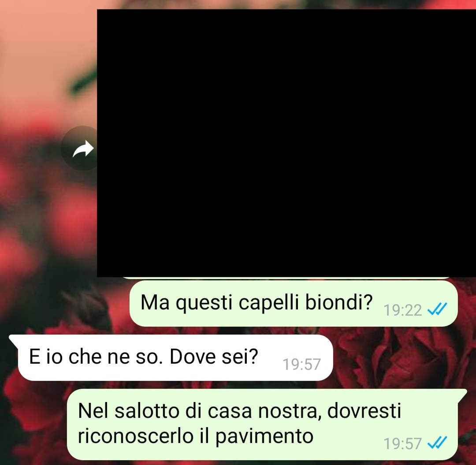This screenshot has height=465, width=476.
Task: Tap the forward arrow beside the photo
Action: 82,149
